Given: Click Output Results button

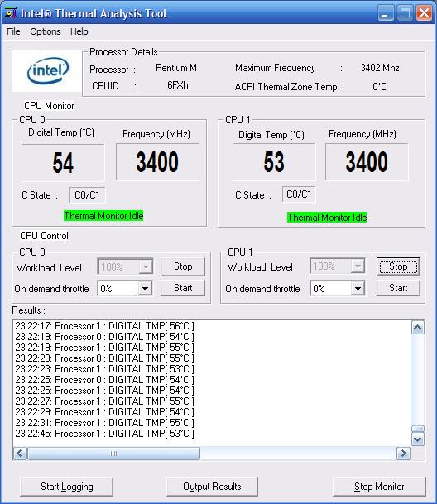Looking at the screenshot, I should pos(212,487).
